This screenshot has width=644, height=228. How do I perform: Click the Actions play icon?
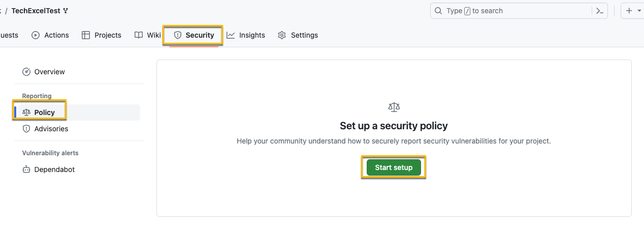(36, 35)
